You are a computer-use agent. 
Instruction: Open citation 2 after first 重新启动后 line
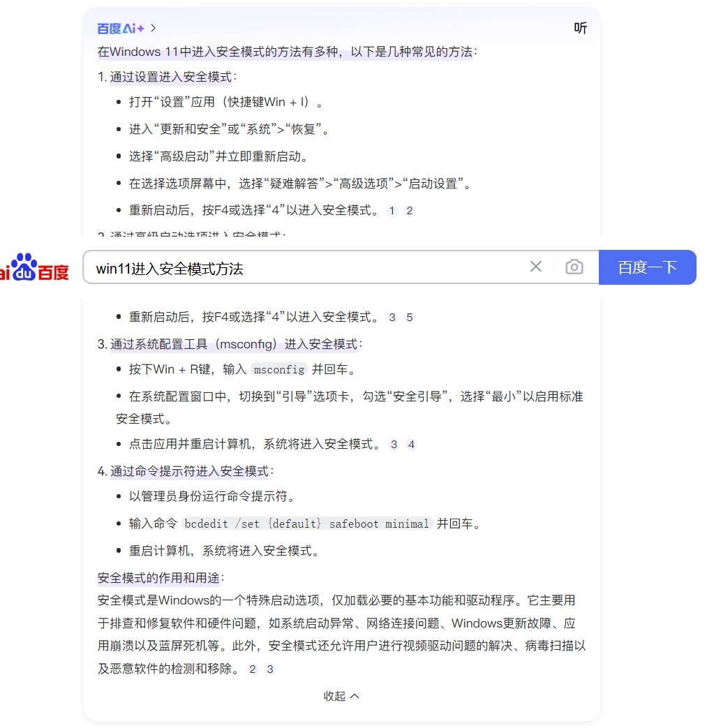point(409,211)
